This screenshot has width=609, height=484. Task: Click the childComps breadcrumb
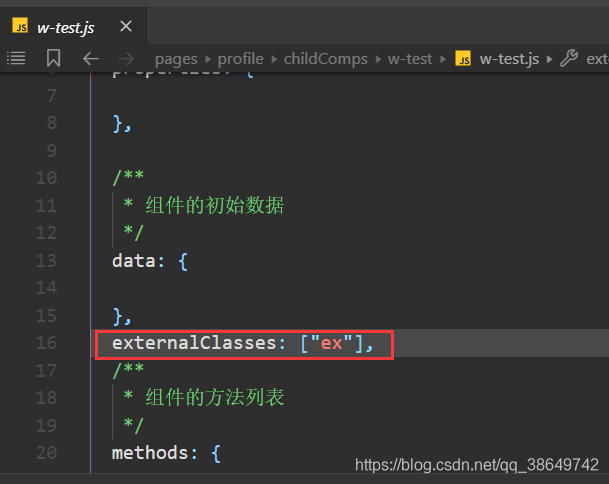(x=325, y=59)
